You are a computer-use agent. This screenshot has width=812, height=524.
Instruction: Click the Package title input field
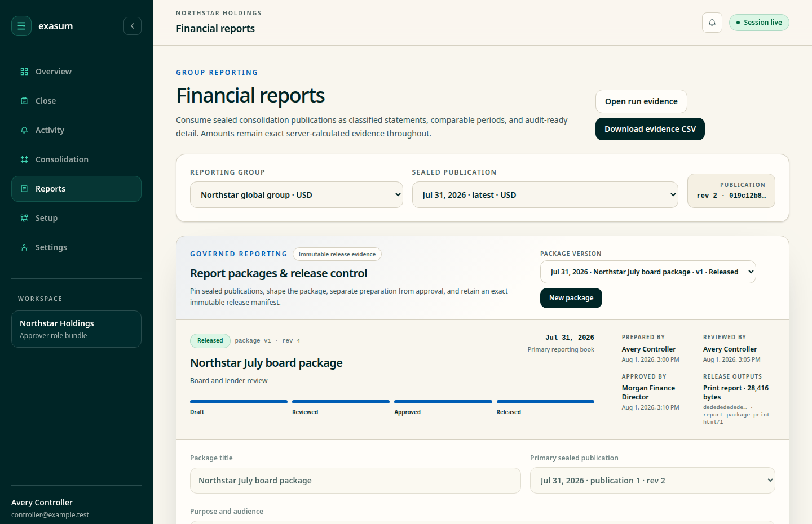pyautogui.click(x=355, y=481)
